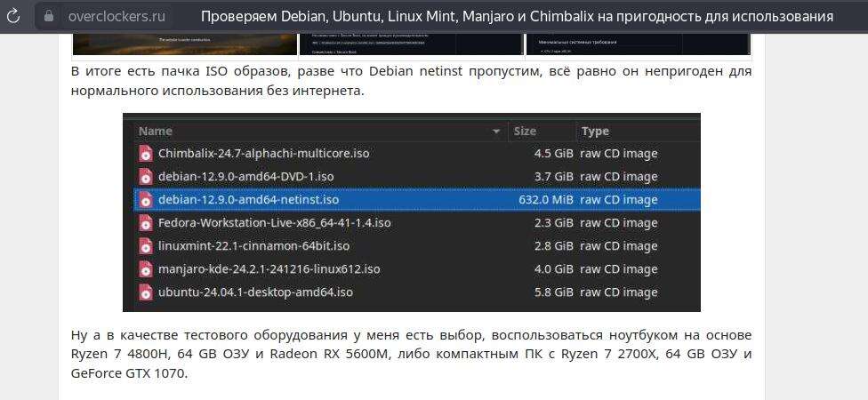Select the ubuntu-24.04.1-desktop-amd64.iso file name

pyautogui.click(x=255, y=292)
